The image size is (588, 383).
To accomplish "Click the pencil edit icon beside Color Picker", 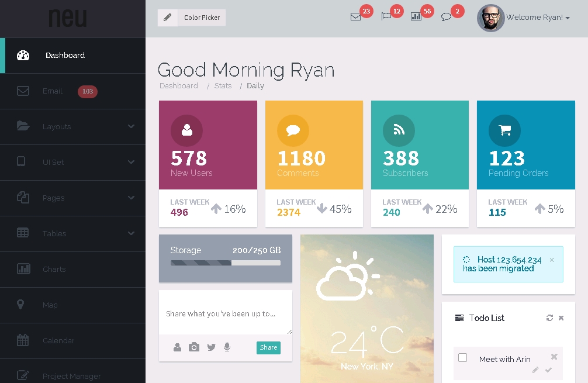I will click(167, 18).
